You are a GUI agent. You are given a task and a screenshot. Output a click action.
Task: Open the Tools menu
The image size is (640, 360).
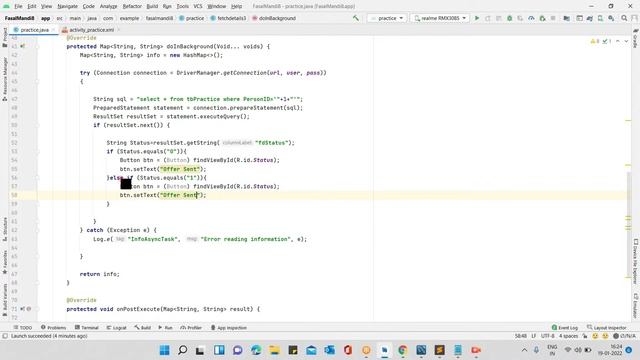click(x=182, y=6)
